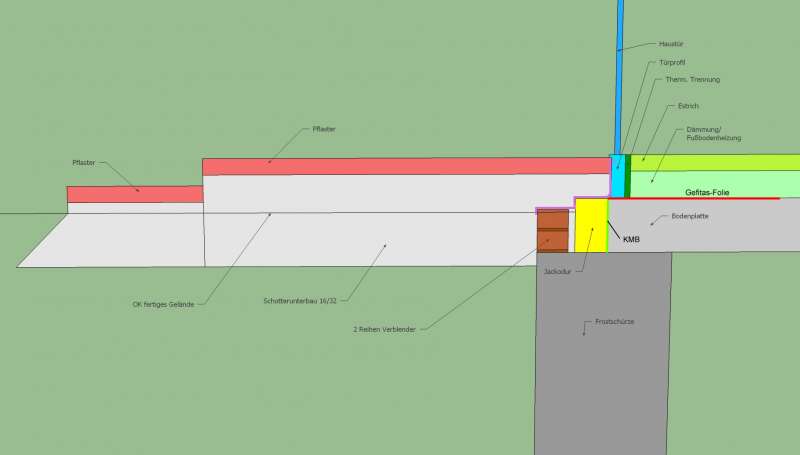800x455 pixels.
Task: Select the Gefitas-Folie text
Action: (x=710, y=190)
